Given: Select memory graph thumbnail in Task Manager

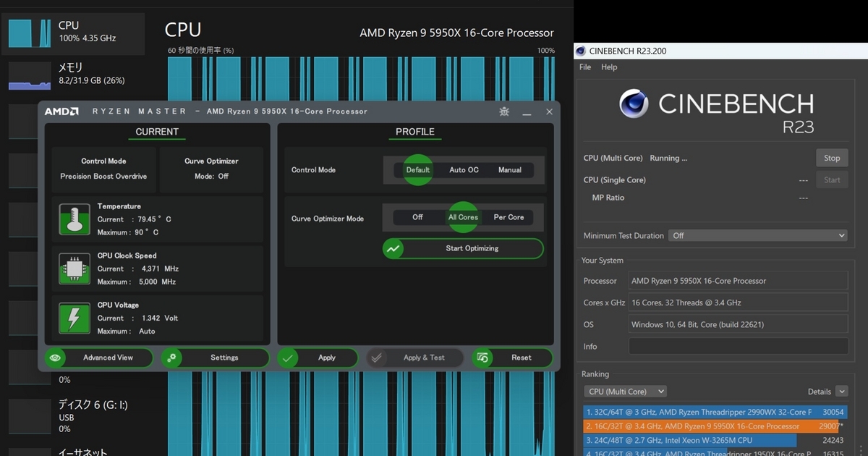Looking at the screenshot, I should click(30, 75).
